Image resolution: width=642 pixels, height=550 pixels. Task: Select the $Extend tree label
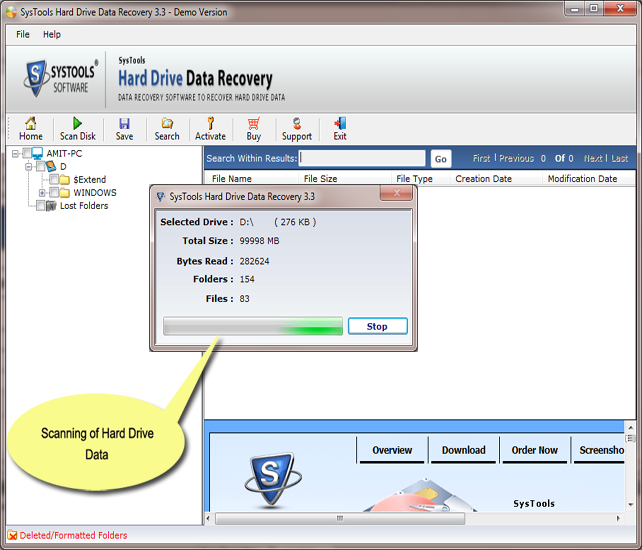point(90,180)
